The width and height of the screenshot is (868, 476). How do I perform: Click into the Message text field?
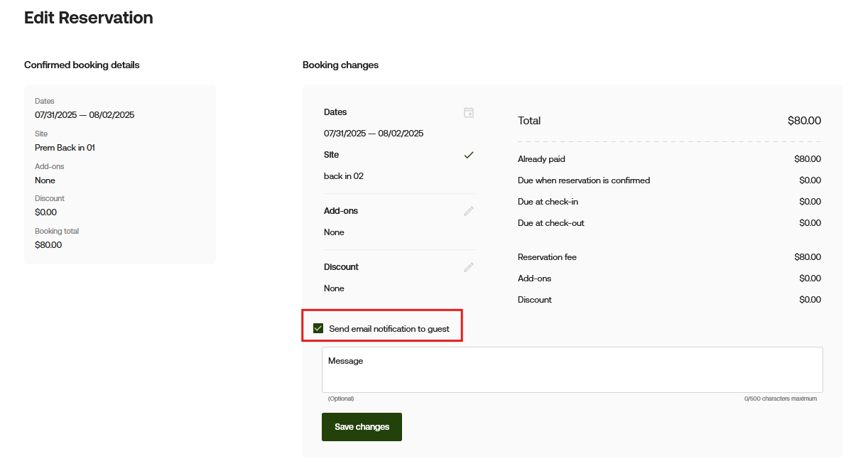coord(573,369)
